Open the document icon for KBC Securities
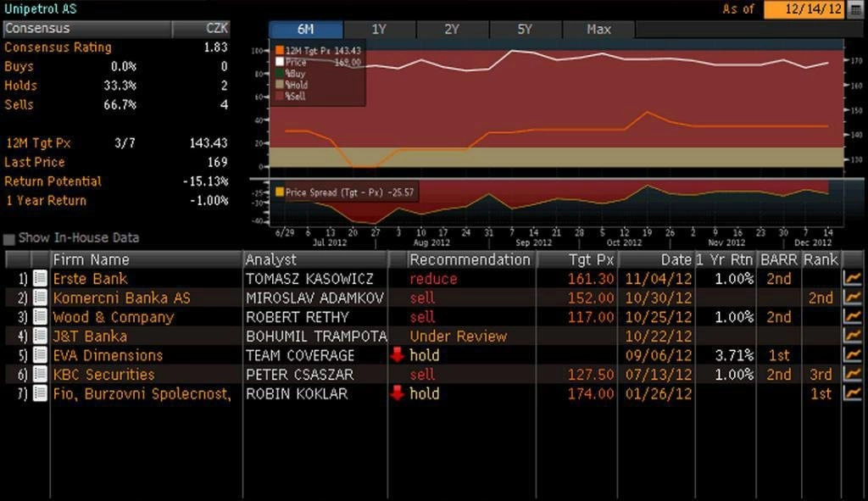The width and height of the screenshot is (868, 501). [x=40, y=374]
